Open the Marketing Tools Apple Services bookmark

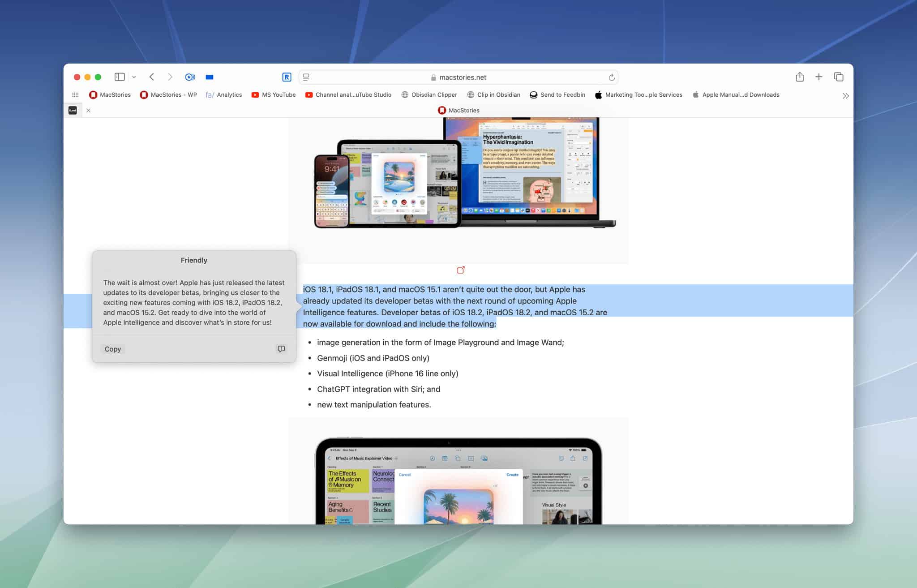coord(638,95)
